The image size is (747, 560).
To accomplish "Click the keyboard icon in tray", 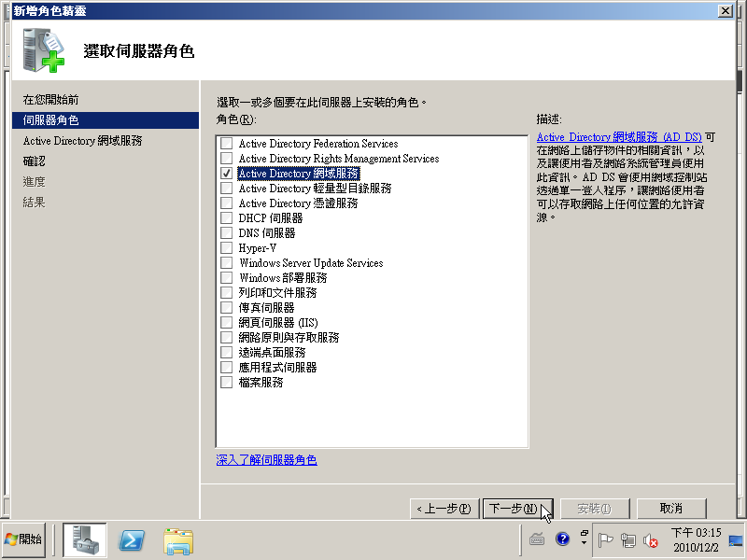I will click(x=537, y=539).
